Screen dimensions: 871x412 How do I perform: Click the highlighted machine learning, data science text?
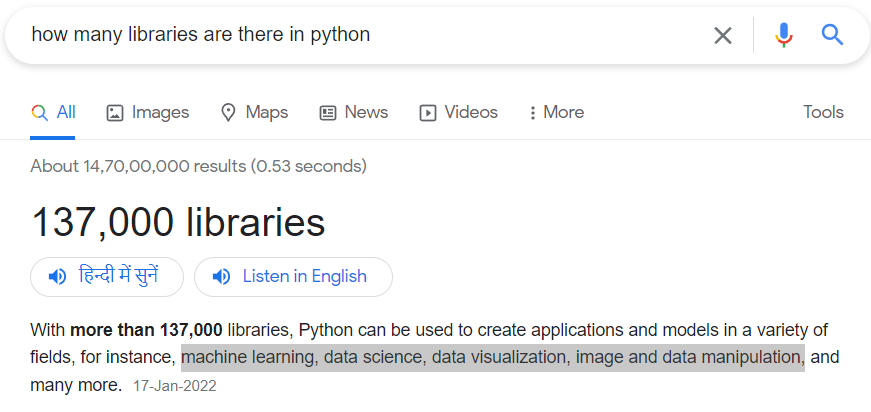[493, 357]
